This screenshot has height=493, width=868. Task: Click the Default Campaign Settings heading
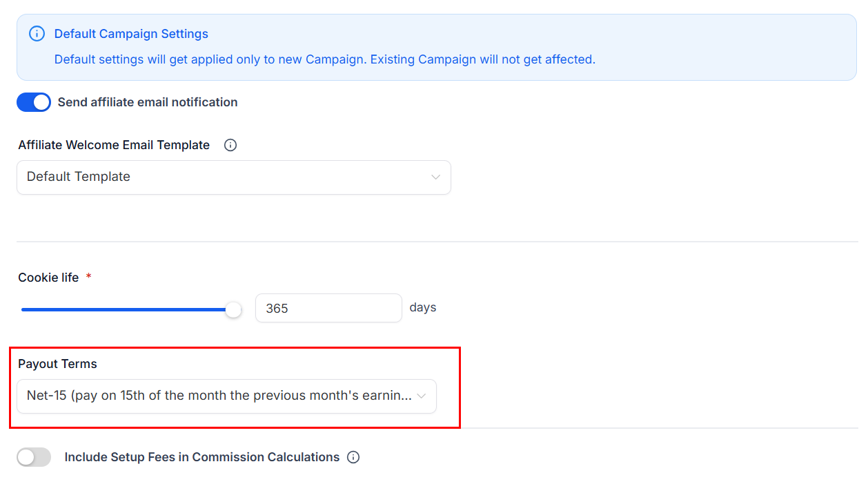[x=131, y=34]
